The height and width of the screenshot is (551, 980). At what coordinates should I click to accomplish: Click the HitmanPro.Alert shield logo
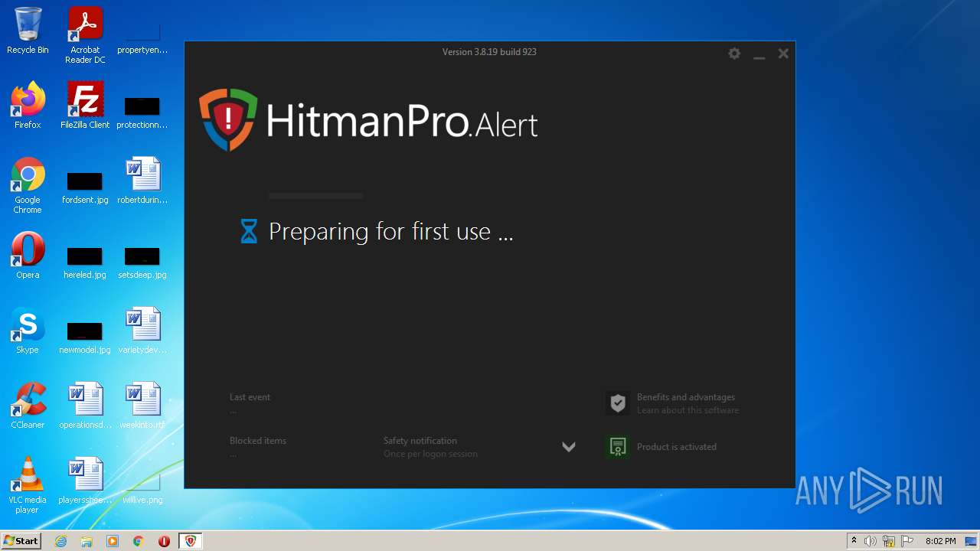[x=228, y=119]
